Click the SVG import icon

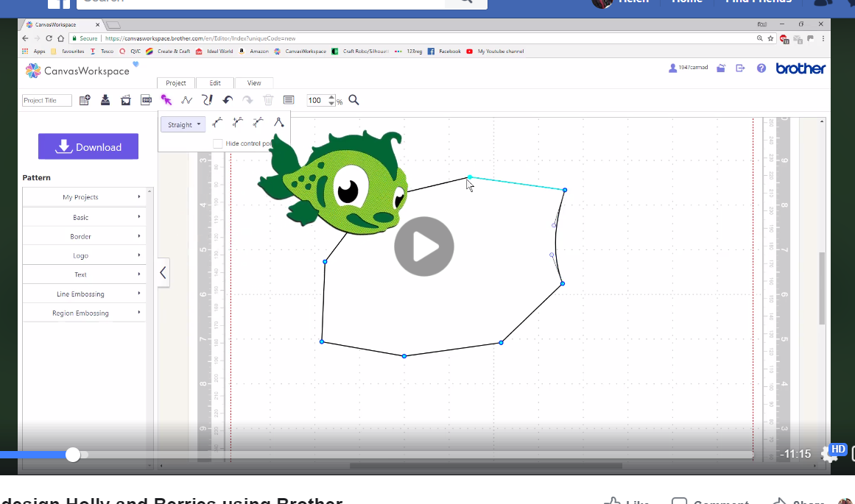146,100
